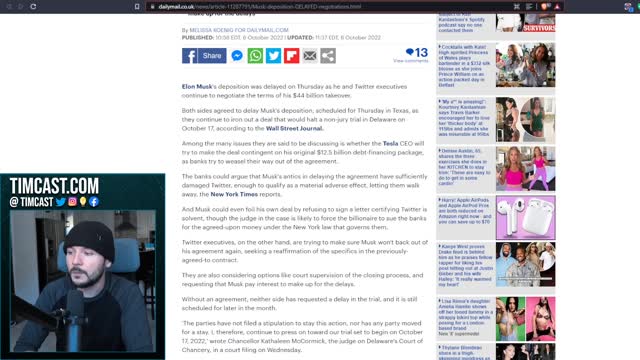This screenshot has width=640, height=360.
Task: Click Facebook icon in Timcast overlay
Action: click(x=94, y=202)
